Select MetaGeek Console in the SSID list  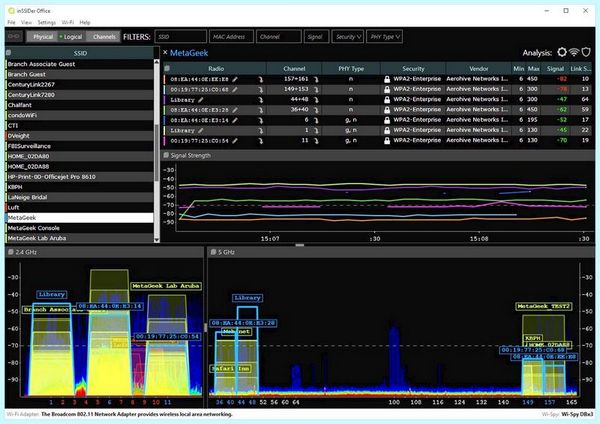tap(80, 228)
